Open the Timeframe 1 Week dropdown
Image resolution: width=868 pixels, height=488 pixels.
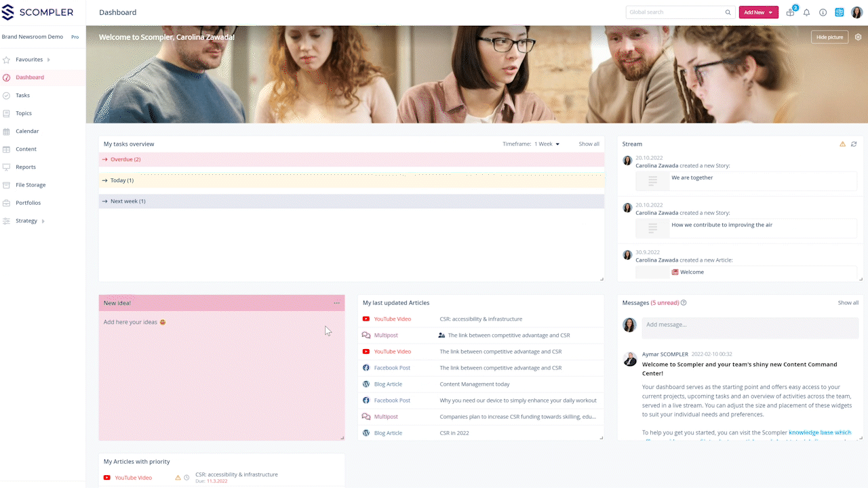coord(547,144)
